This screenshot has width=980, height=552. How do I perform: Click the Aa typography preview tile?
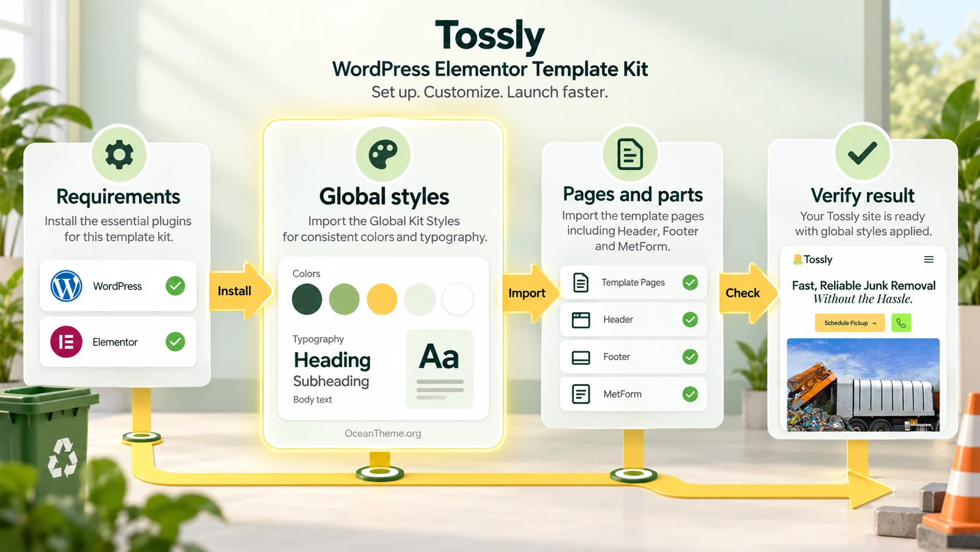click(440, 369)
